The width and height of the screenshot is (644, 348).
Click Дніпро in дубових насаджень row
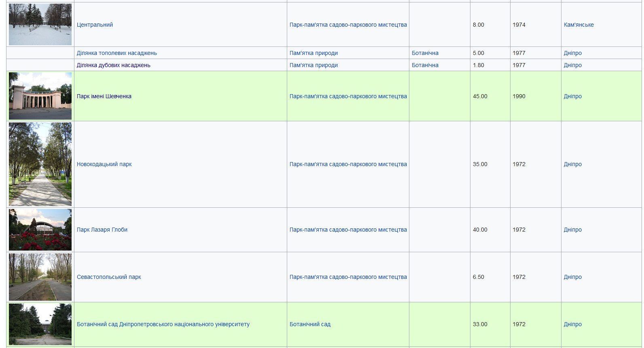click(x=573, y=65)
